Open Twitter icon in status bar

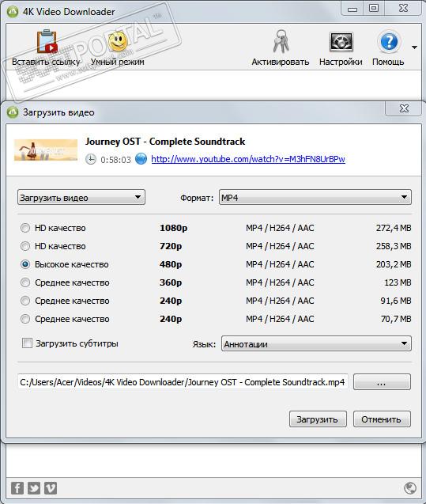coord(34,488)
